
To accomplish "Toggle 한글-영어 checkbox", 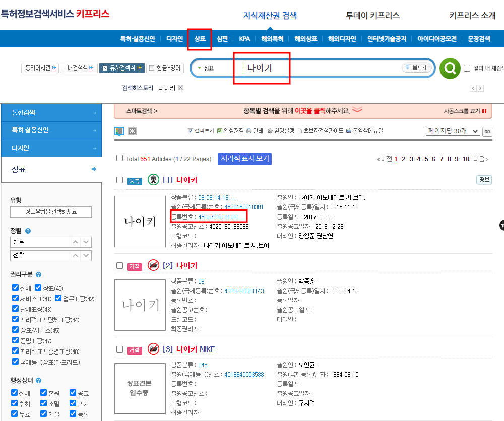I will pos(152,68).
